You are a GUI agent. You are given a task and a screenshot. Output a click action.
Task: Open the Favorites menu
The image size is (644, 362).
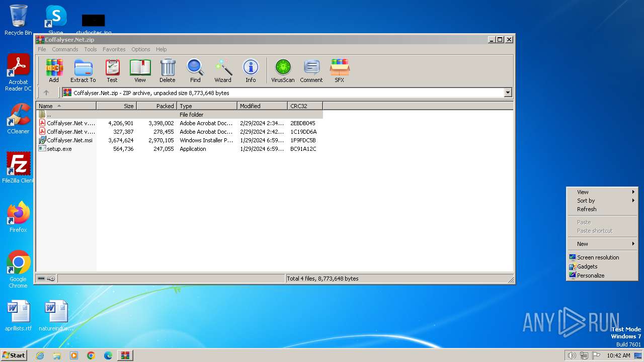(x=114, y=49)
